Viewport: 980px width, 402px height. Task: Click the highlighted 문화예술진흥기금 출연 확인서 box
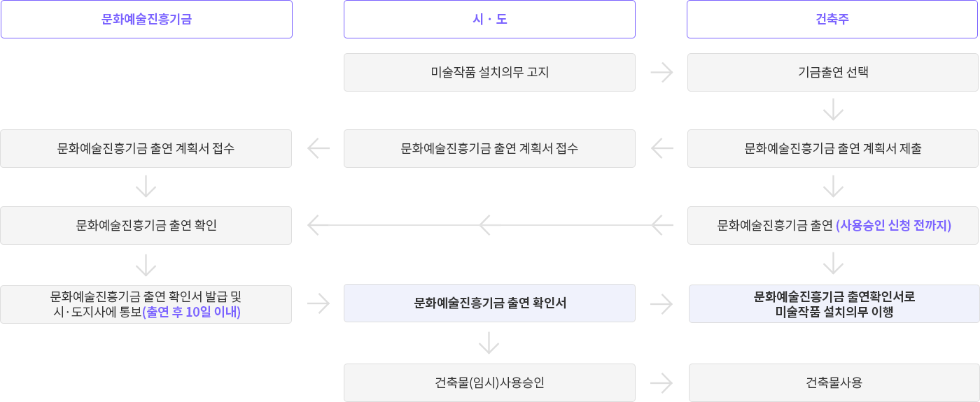489,303
